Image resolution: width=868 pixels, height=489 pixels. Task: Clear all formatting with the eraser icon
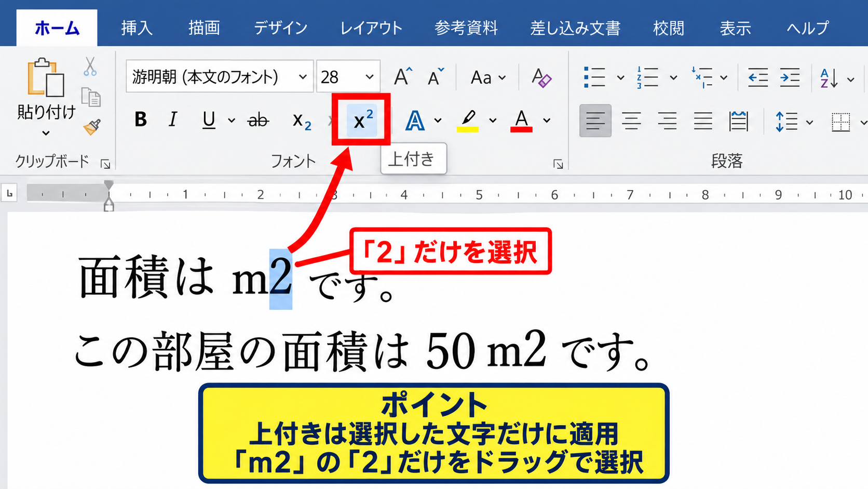point(541,77)
